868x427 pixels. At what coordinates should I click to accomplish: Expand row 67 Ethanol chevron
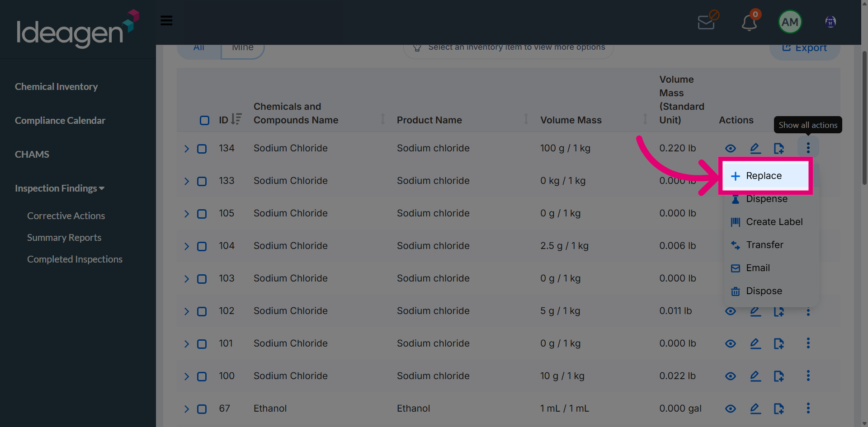[186, 409]
